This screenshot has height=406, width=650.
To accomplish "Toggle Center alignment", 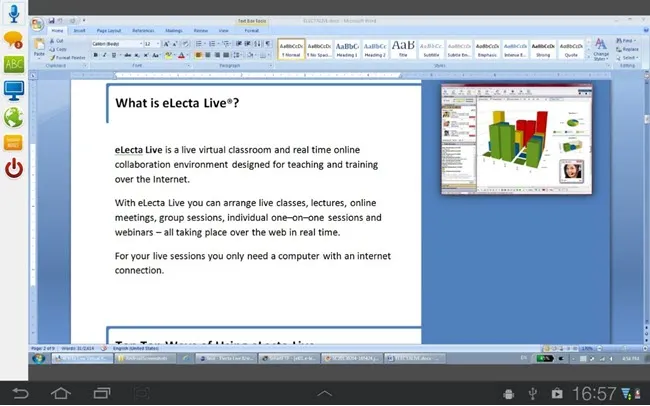I will pyautogui.click(x=208, y=55).
